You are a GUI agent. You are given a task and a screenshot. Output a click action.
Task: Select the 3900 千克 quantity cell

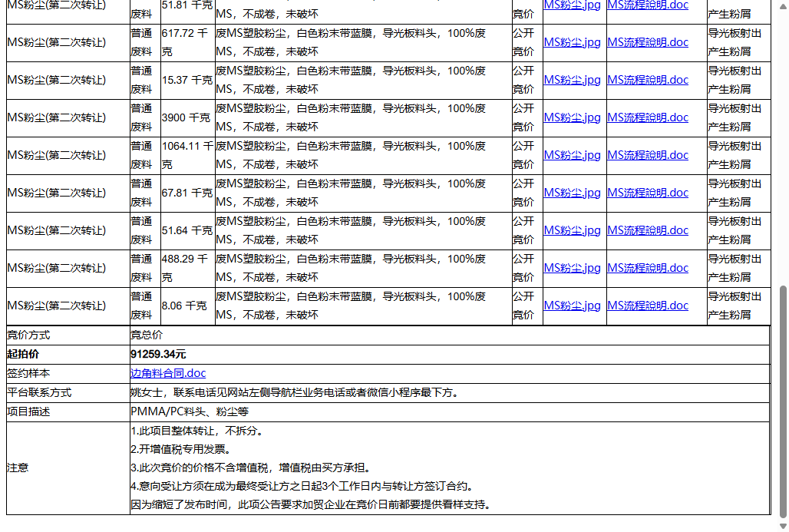tap(188, 118)
